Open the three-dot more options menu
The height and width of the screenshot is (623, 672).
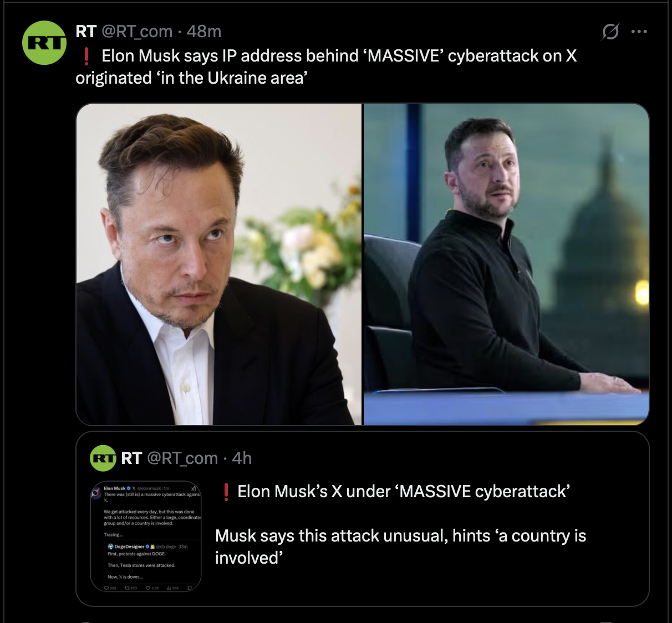639,32
